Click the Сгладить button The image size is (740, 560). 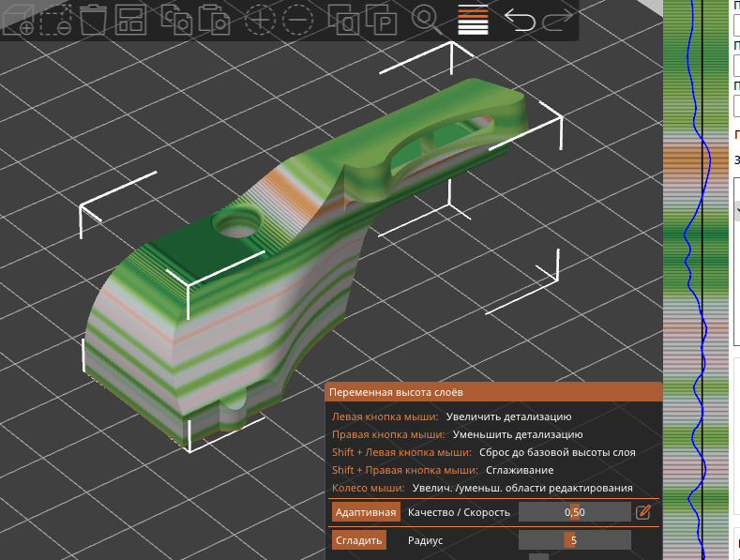coord(358,540)
